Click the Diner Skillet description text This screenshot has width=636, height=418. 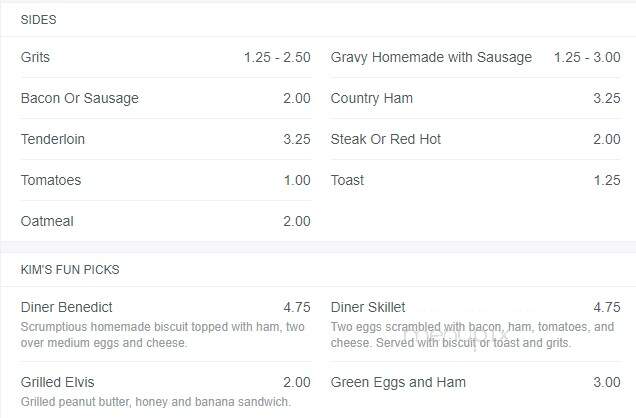473,334
